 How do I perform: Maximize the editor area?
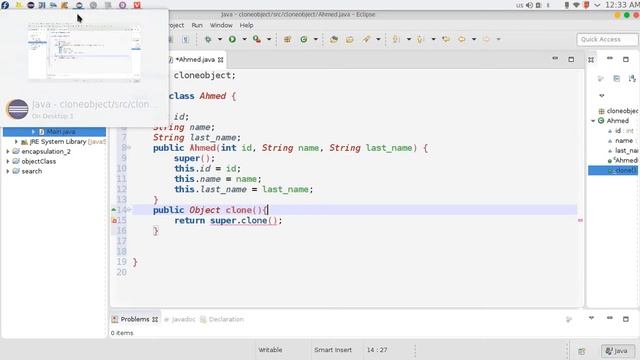[571, 59]
